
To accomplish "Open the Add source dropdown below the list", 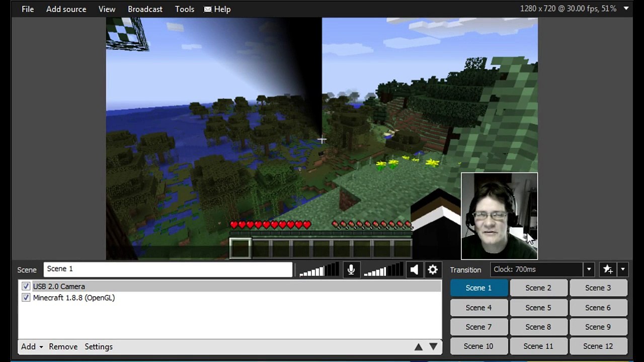I will 32,346.
